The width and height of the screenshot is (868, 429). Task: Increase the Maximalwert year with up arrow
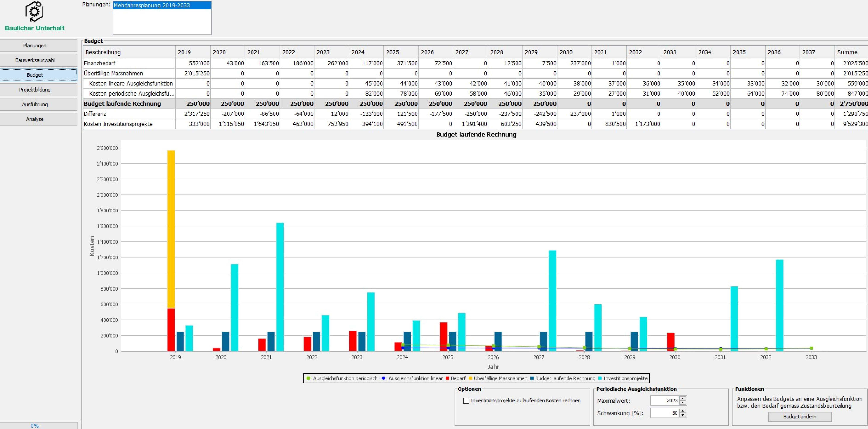click(683, 398)
